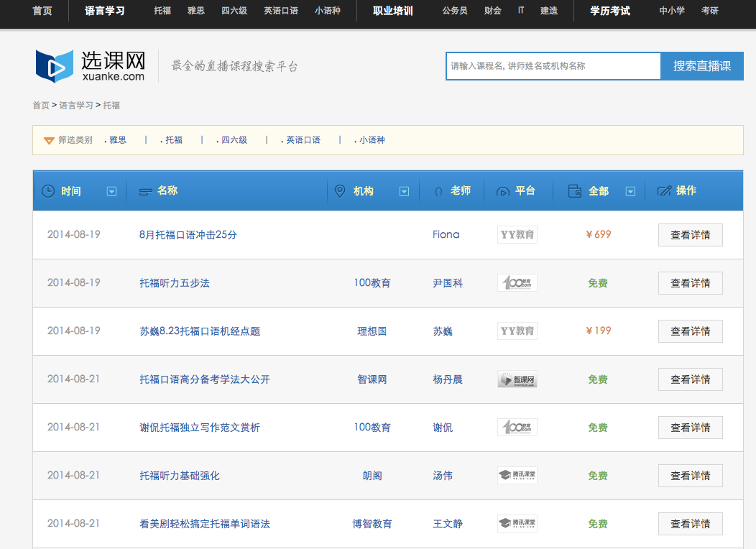Click the person icon next to the 老师 header
Viewport: 756px width, 549px height.
tap(438, 190)
